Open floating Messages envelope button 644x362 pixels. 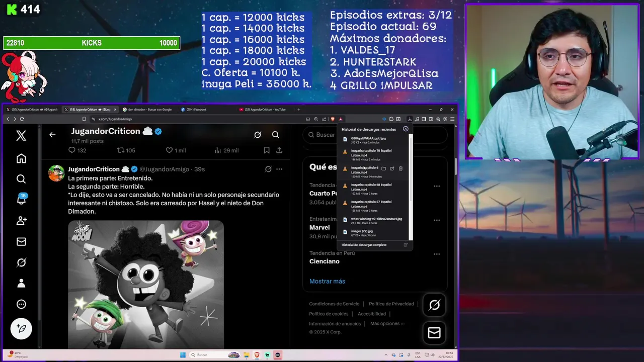coord(434,333)
